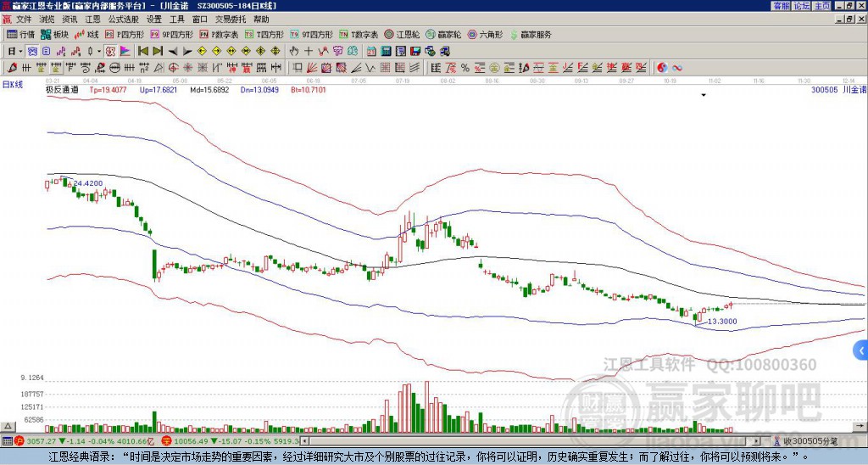Viewport: 868px width, 465px height.
Task: Select the red pen drawing tool
Action: tap(12, 68)
